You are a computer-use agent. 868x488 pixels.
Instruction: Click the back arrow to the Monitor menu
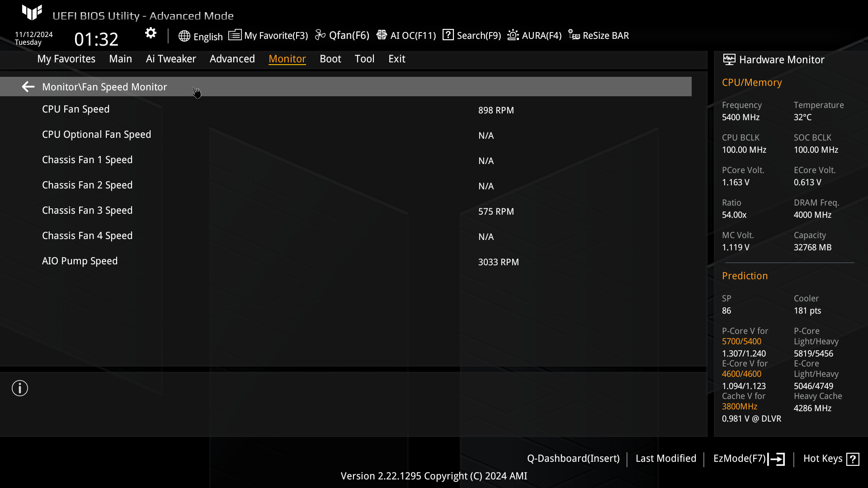tap(28, 87)
